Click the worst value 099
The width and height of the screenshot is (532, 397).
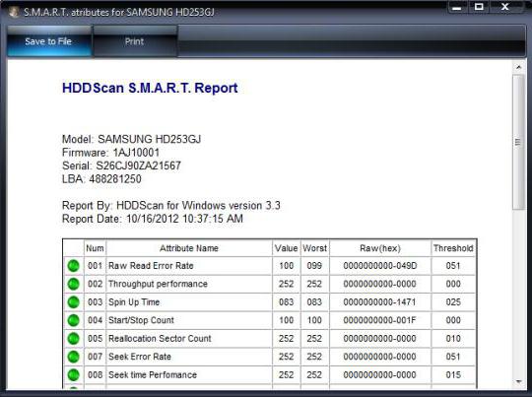314,266
